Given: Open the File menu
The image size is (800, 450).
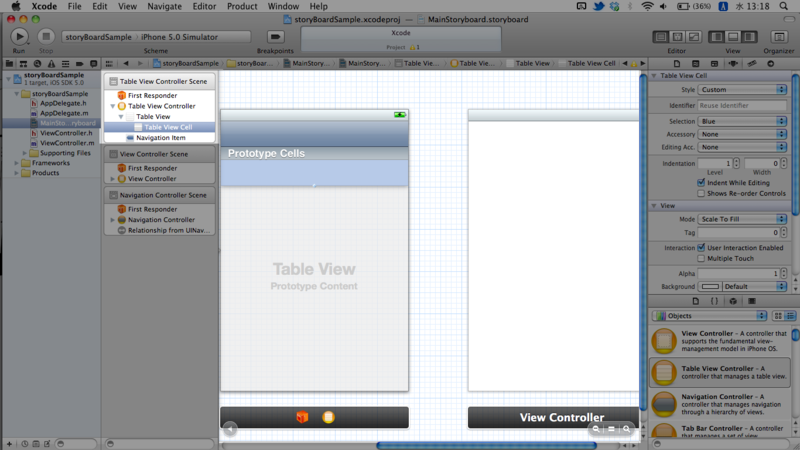Looking at the screenshot, I should [x=74, y=6].
